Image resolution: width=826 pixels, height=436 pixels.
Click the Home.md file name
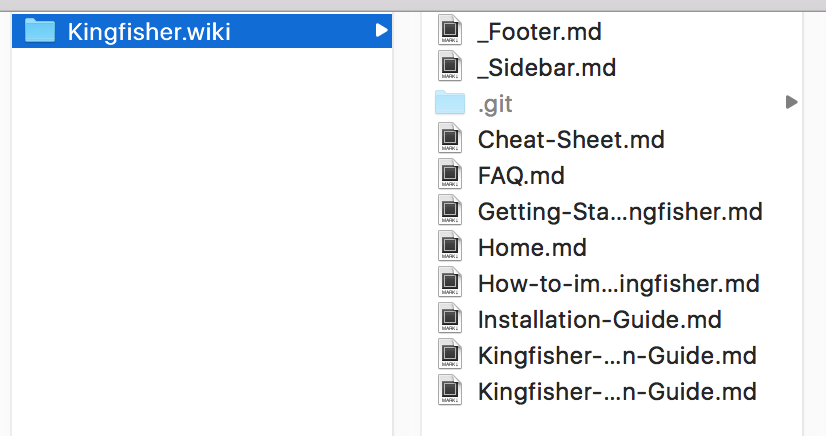(x=532, y=248)
